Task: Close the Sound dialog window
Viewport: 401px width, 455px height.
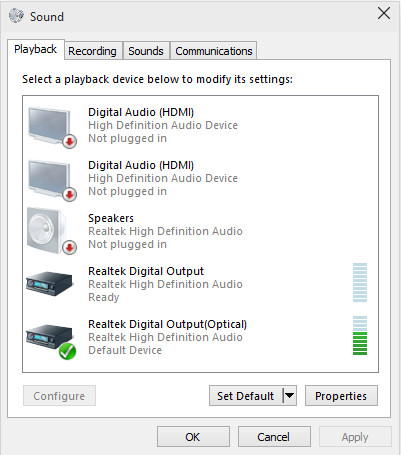Action: coord(384,14)
